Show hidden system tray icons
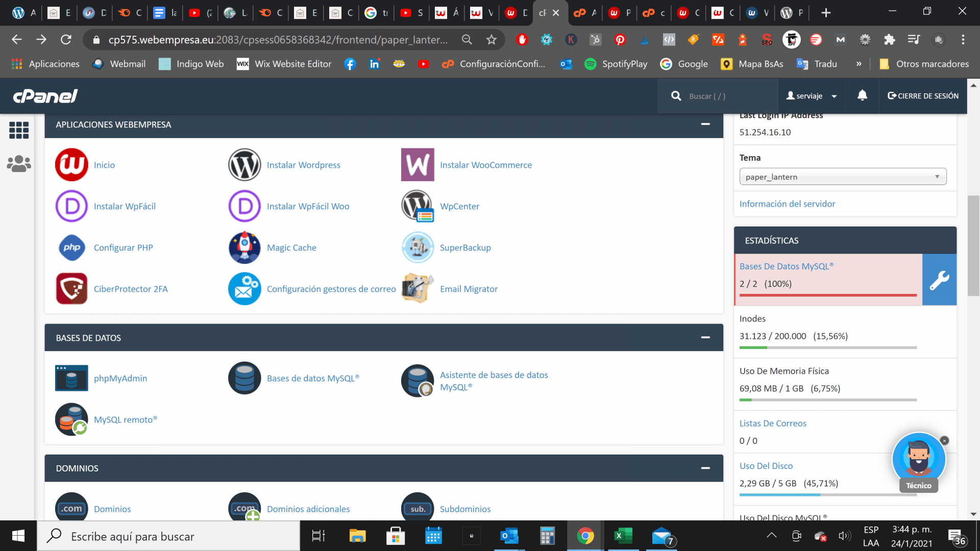The width and height of the screenshot is (980, 551). click(772, 535)
